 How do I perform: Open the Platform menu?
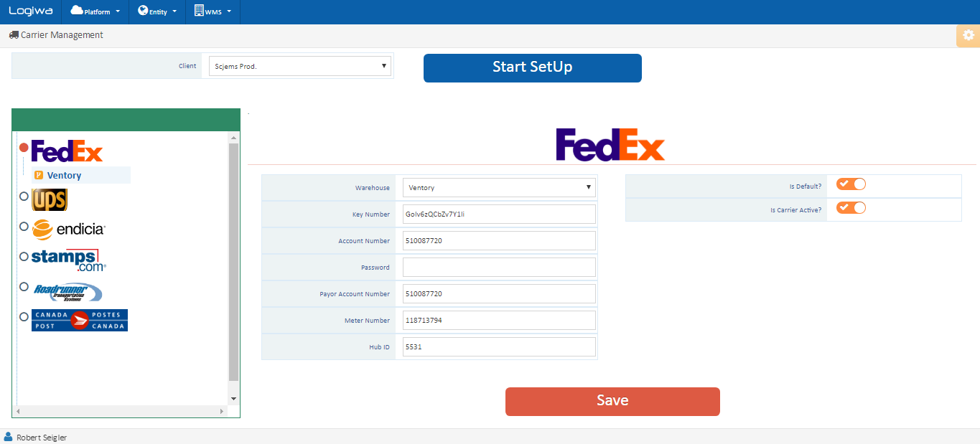tap(95, 11)
